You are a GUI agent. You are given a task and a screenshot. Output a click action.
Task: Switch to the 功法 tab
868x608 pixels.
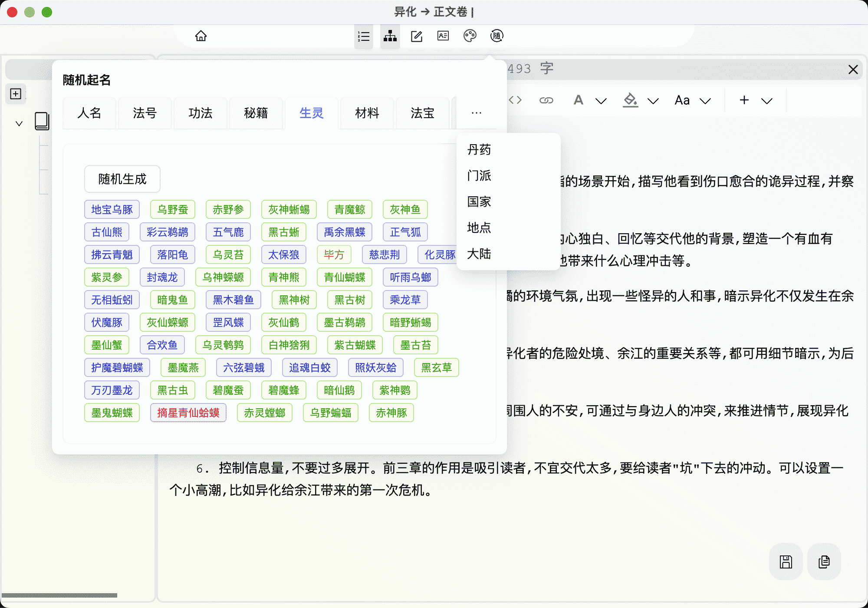pos(200,113)
